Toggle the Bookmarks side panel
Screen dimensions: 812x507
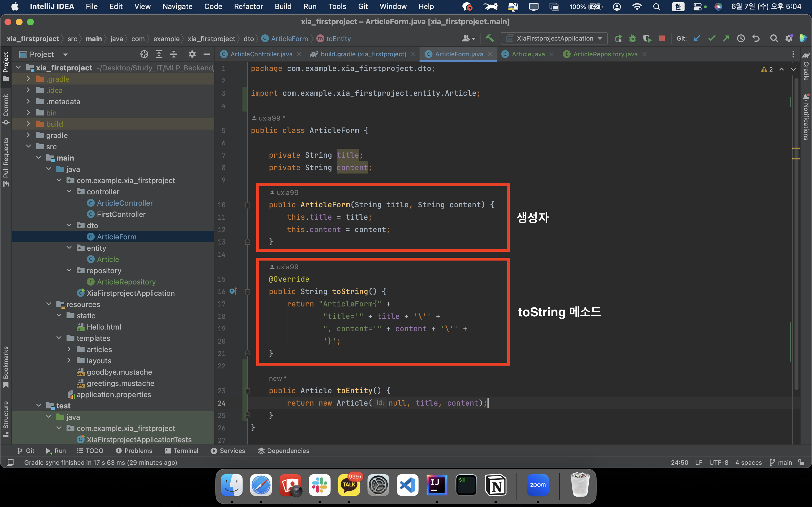click(x=6, y=366)
